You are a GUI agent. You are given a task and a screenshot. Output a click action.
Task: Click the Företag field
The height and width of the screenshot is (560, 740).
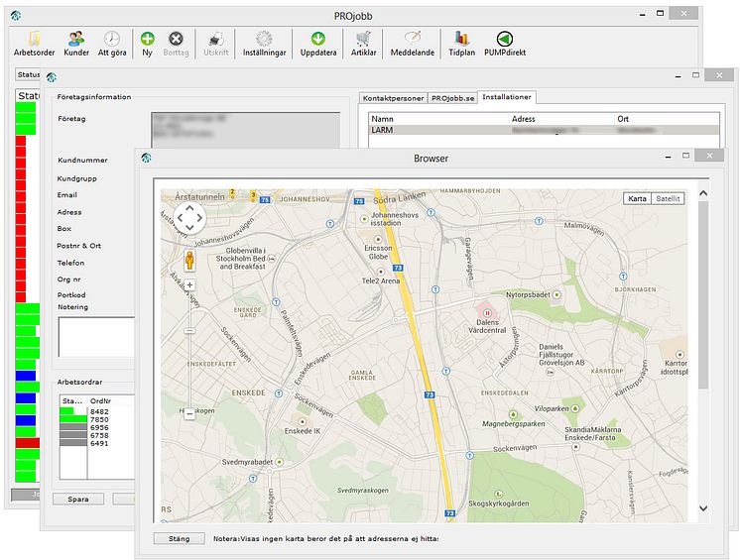(245, 130)
